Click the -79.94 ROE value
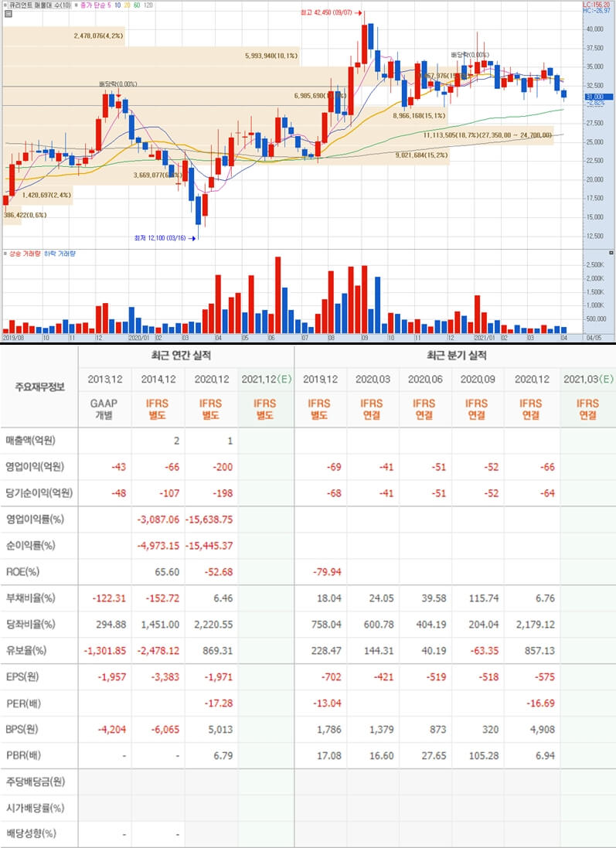Viewport: 616px width, 848px height. tap(327, 571)
